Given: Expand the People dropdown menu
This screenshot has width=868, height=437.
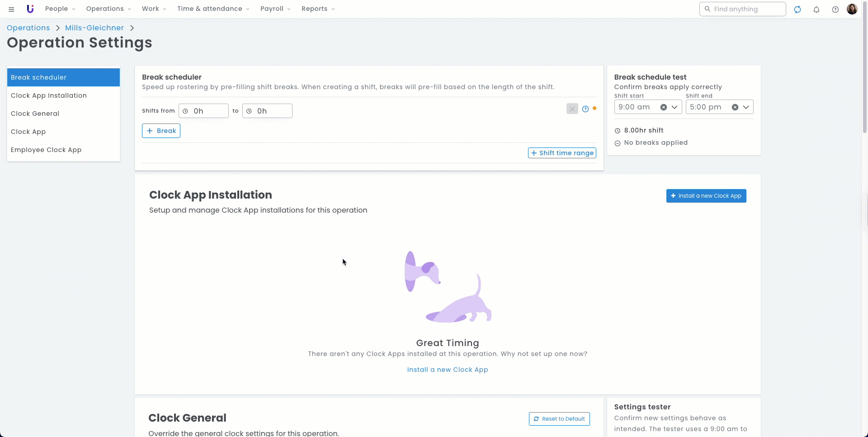Looking at the screenshot, I should 60,9.
